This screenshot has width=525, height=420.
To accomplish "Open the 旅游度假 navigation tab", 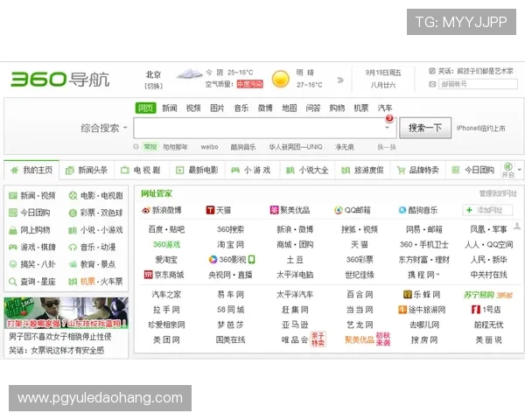I will (x=362, y=170).
